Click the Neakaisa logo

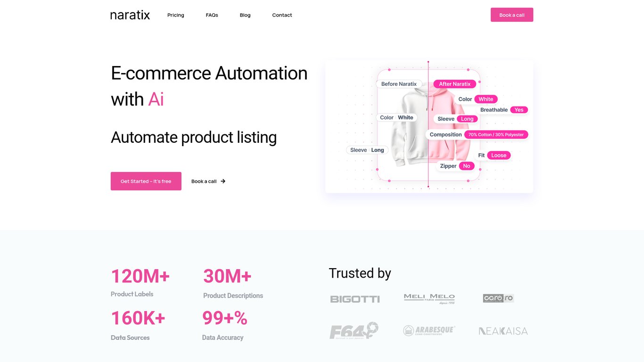click(503, 331)
